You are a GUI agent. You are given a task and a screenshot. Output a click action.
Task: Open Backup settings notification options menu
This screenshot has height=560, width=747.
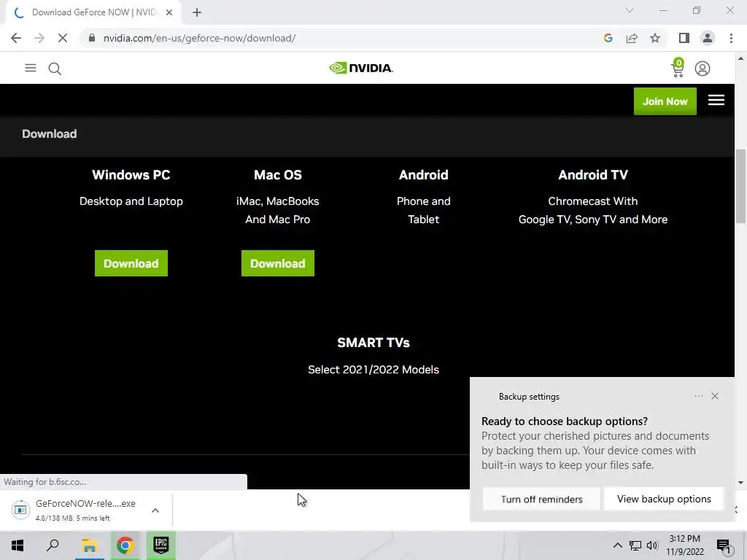tap(698, 396)
